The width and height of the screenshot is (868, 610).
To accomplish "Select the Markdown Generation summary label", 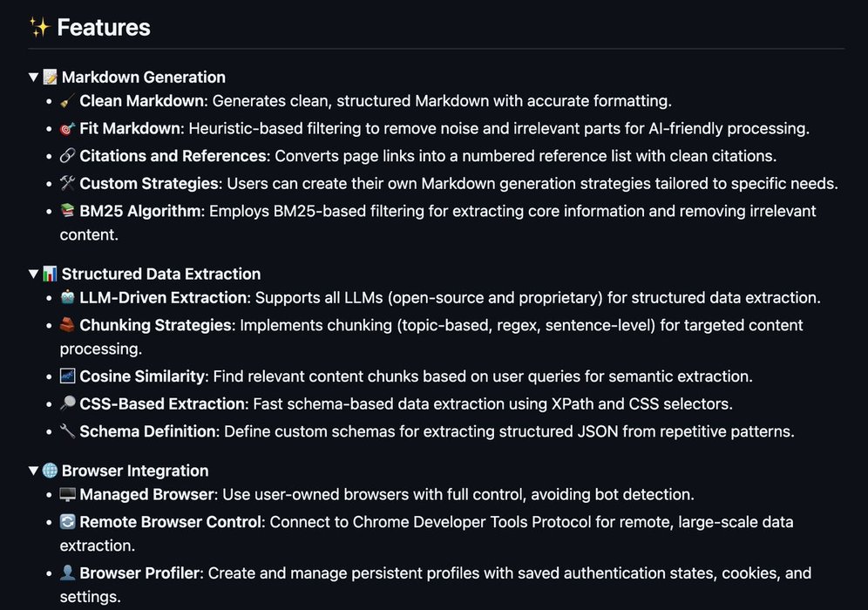I will (x=144, y=77).
